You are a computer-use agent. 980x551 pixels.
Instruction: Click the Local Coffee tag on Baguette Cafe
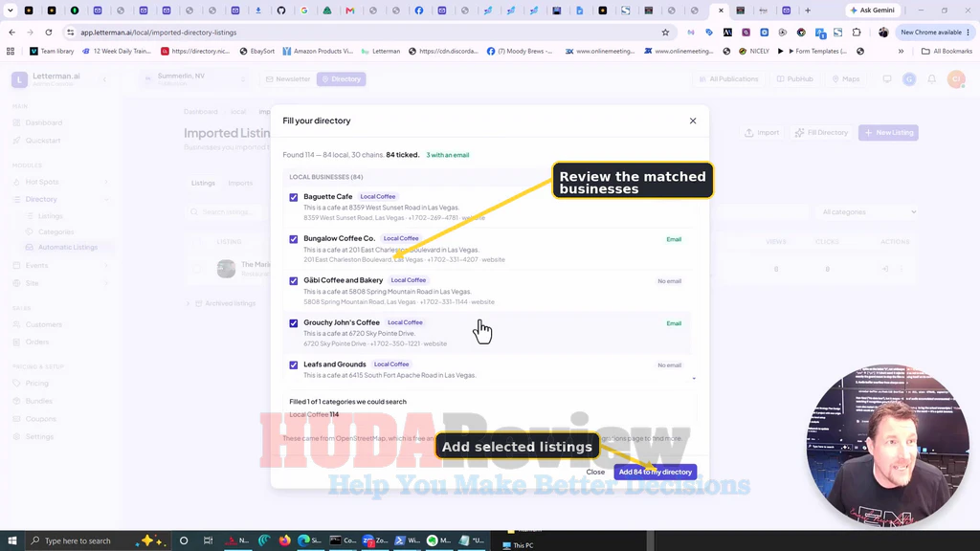377,196
